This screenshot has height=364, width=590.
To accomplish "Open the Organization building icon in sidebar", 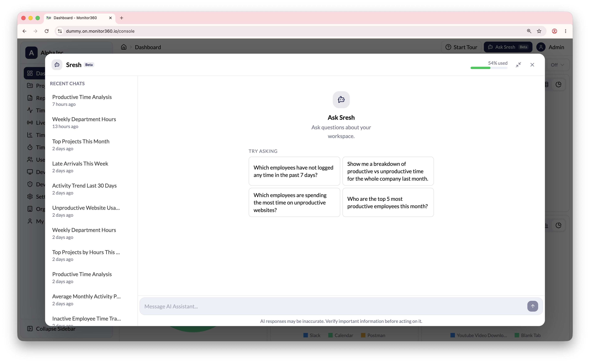I will pos(30,209).
